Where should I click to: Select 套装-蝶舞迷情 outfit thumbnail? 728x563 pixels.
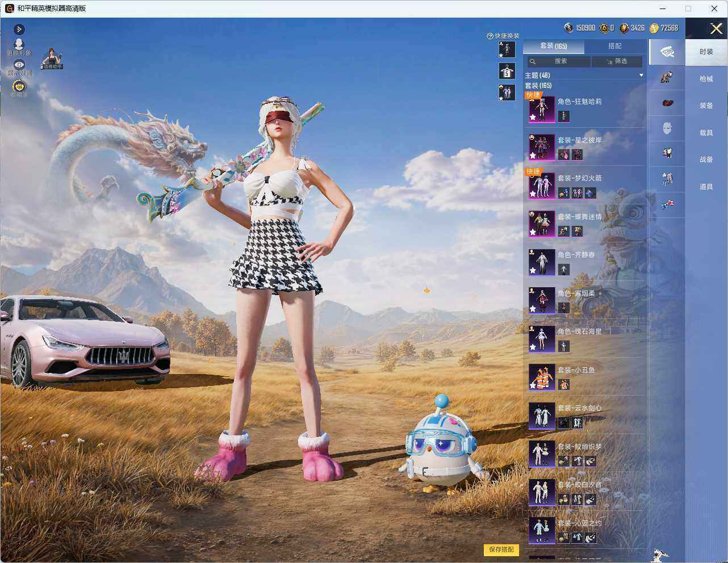(542, 224)
